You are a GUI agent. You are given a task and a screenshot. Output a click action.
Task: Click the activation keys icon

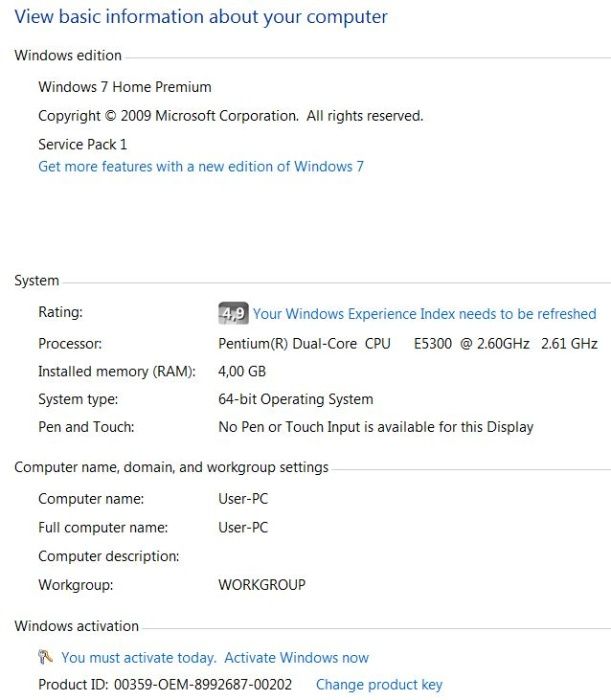click(x=46, y=657)
